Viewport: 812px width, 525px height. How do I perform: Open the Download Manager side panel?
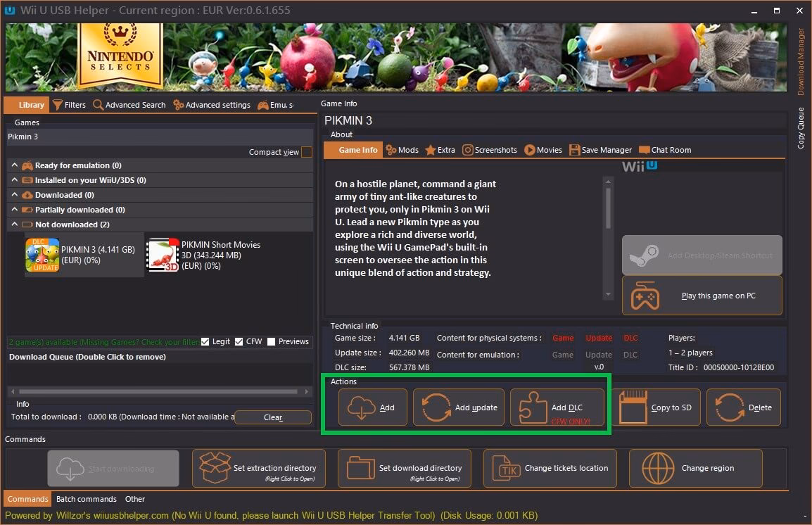point(801,62)
